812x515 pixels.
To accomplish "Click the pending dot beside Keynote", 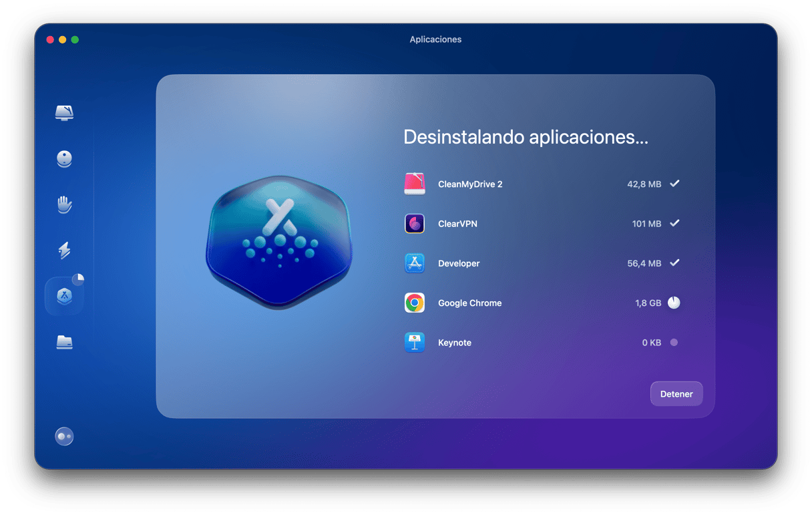I will pyautogui.click(x=674, y=343).
